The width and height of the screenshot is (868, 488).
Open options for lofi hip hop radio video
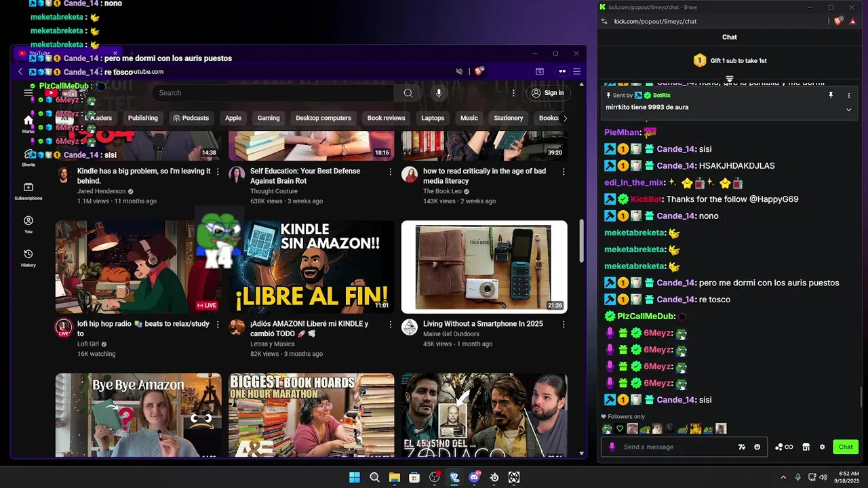[217, 325]
